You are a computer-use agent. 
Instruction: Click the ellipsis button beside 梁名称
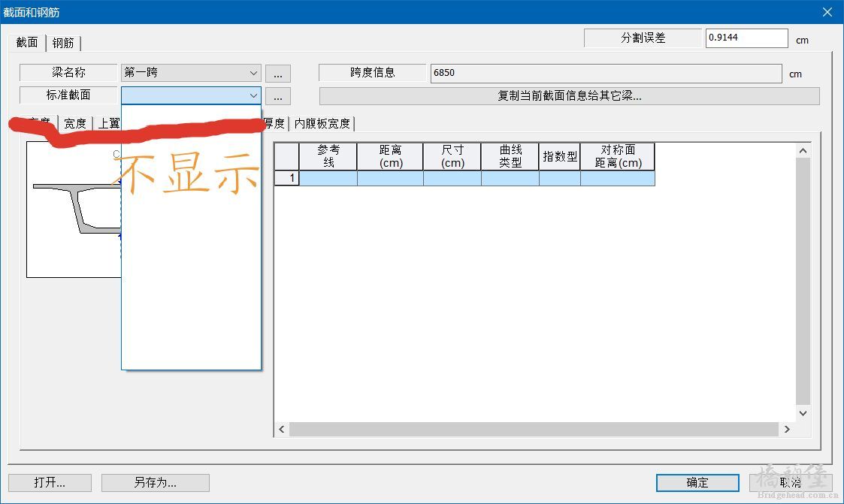pos(278,74)
